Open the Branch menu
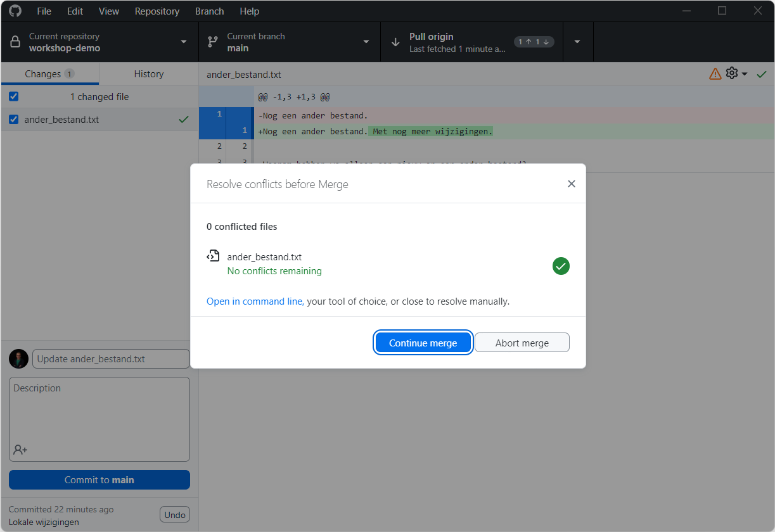This screenshot has width=775, height=532. coord(209,11)
